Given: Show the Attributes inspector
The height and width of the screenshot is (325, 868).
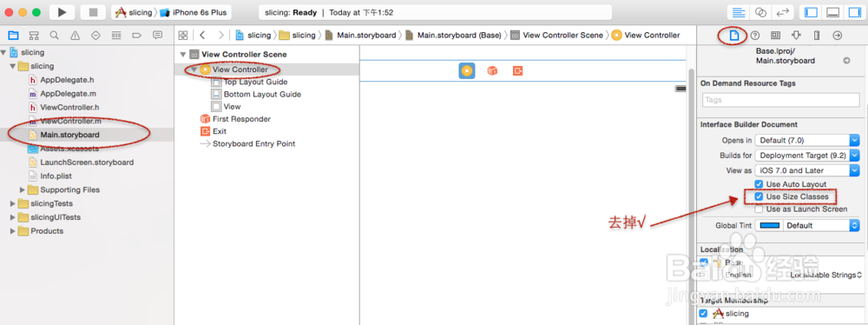Looking at the screenshot, I should pyautogui.click(x=796, y=35).
